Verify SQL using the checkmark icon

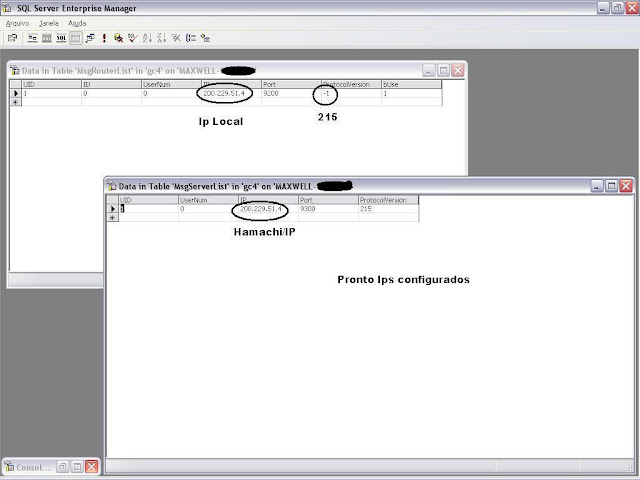pyautogui.click(x=133, y=38)
